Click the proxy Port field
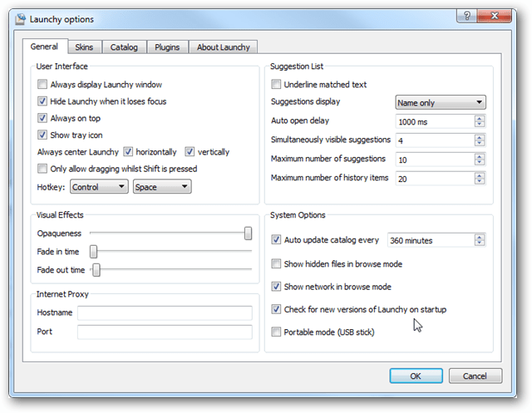The height and width of the screenshot is (413, 532). tap(165, 332)
